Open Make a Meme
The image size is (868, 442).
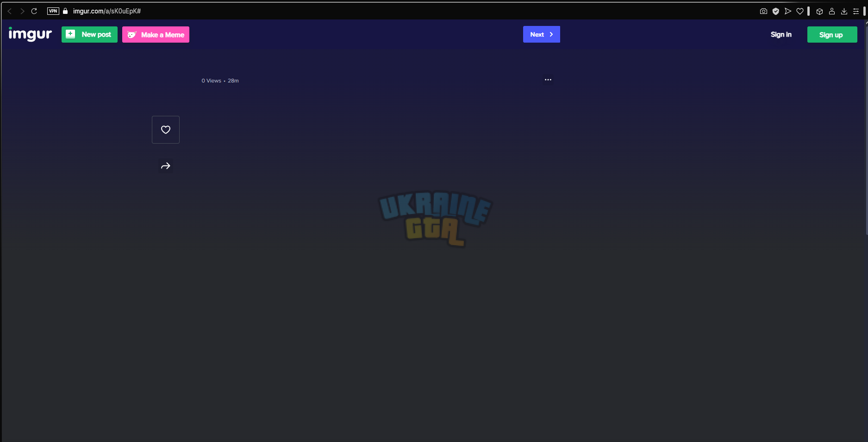tap(156, 34)
